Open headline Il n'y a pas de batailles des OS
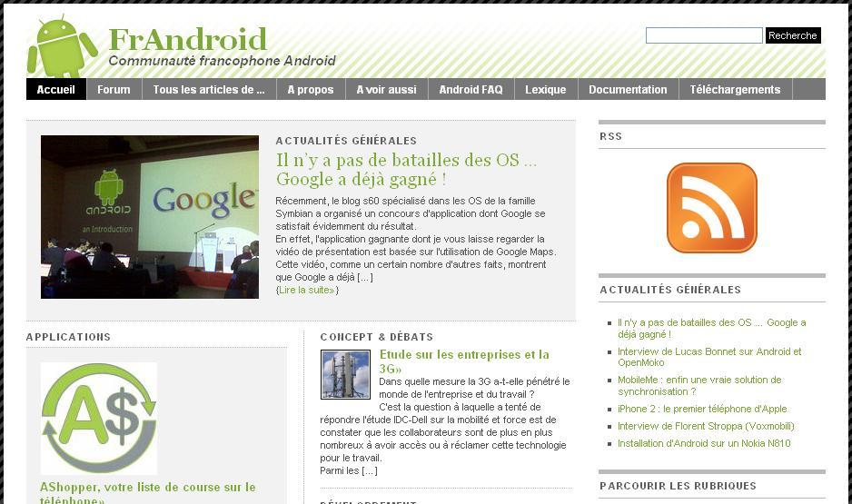This screenshot has width=852, height=504. coord(406,170)
